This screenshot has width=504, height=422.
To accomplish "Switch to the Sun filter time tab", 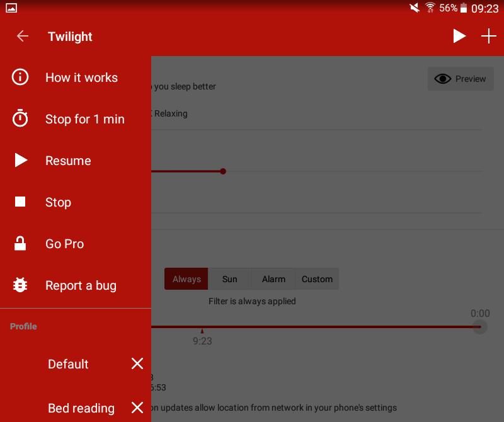I will coord(230,279).
